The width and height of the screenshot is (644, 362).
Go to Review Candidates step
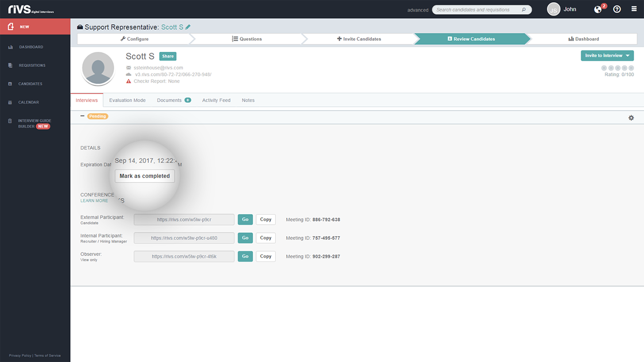pos(471,39)
